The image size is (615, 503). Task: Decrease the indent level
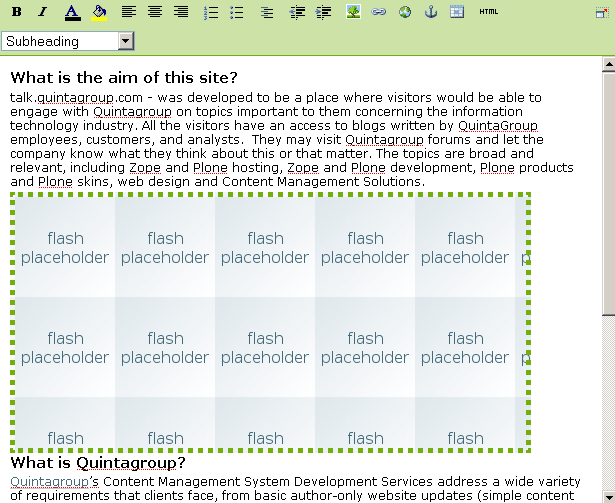pyautogui.click(x=297, y=12)
